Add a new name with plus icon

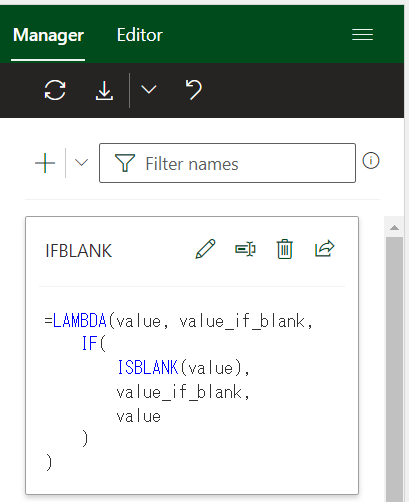45,163
